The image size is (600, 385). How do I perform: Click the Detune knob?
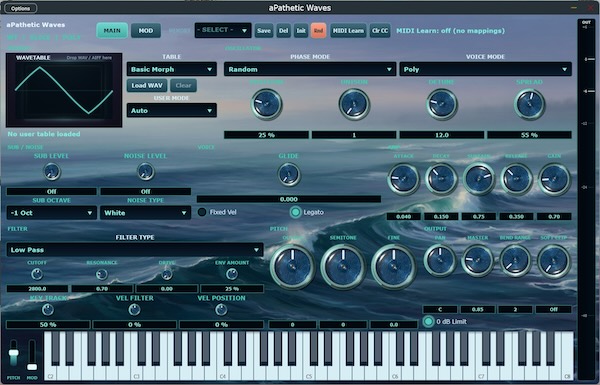point(442,104)
